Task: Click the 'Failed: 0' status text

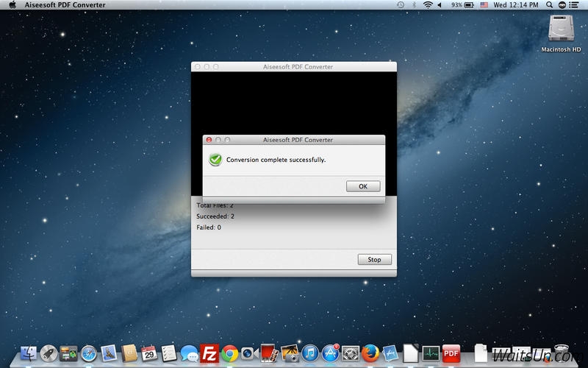Action: click(x=209, y=227)
